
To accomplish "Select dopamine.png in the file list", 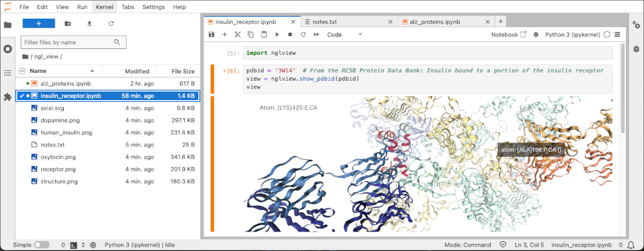I will coord(108,121).
